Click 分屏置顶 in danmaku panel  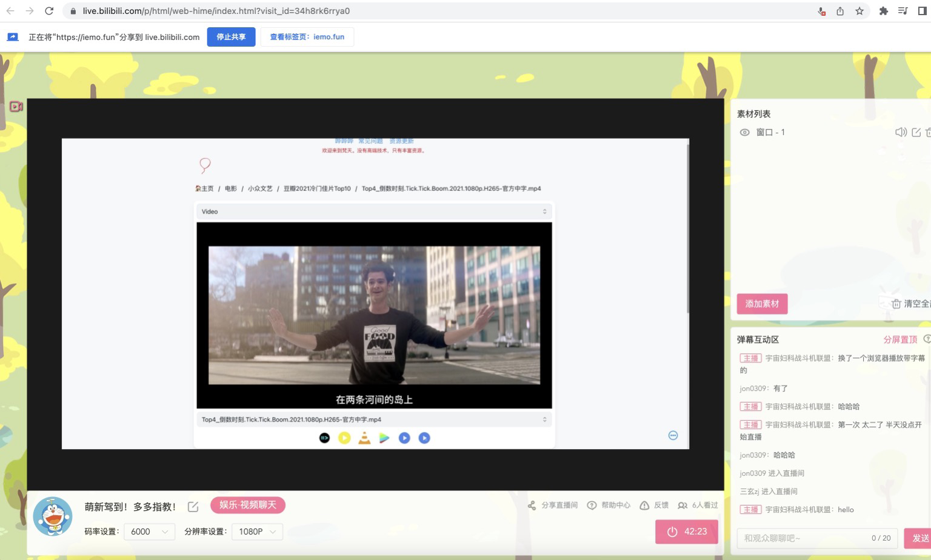[899, 339]
